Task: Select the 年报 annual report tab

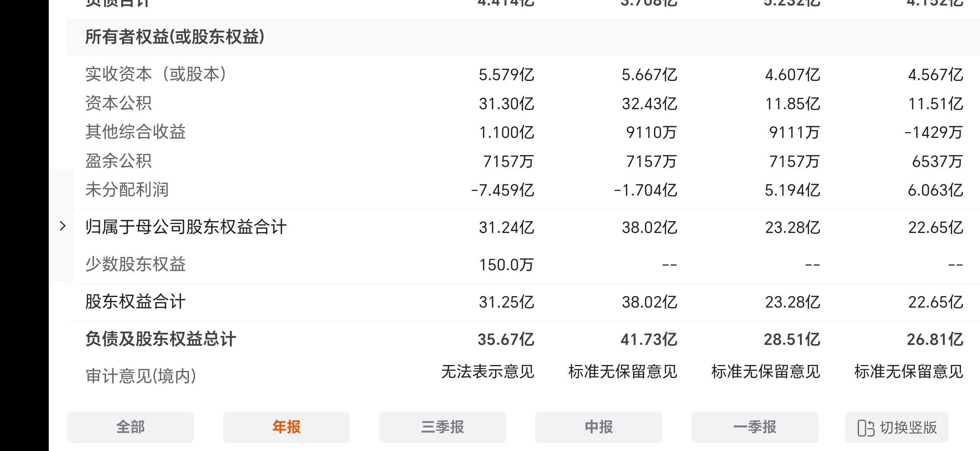Action: click(x=286, y=427)
